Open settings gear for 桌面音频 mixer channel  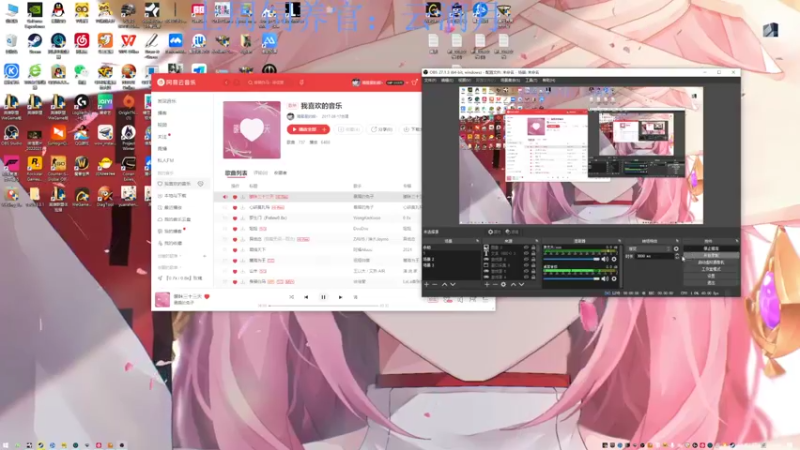point(614,279)
